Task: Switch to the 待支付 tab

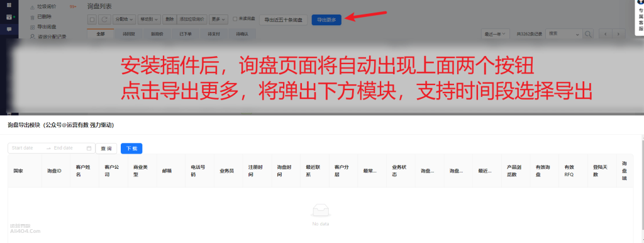Action: pos(214,34)
